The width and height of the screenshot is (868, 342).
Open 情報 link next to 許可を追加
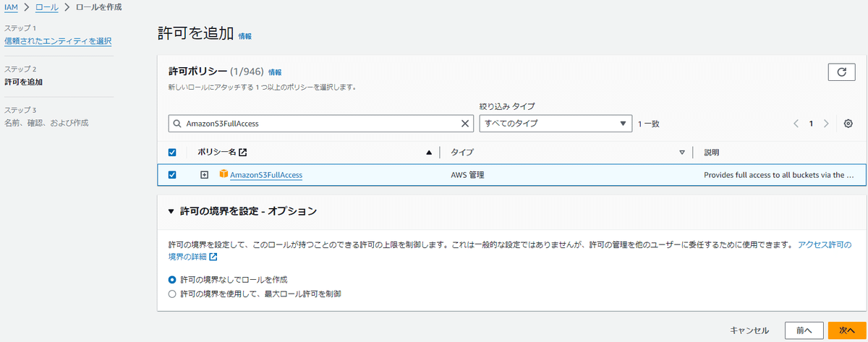coord(245,35)
